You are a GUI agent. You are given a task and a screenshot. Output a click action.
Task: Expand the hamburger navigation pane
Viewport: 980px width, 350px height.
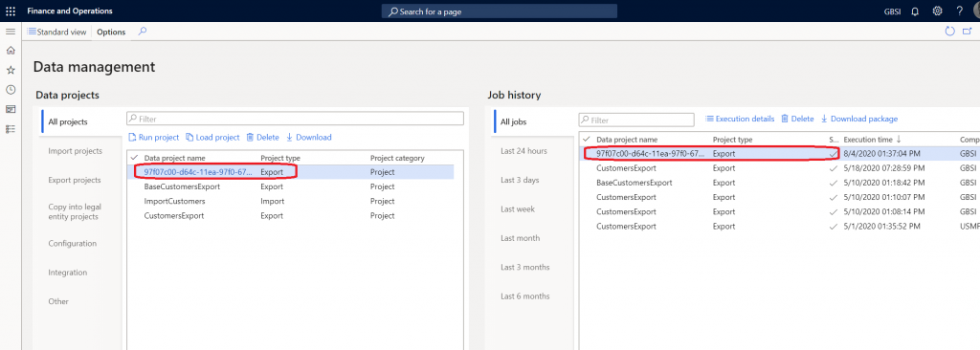[10, 32]
